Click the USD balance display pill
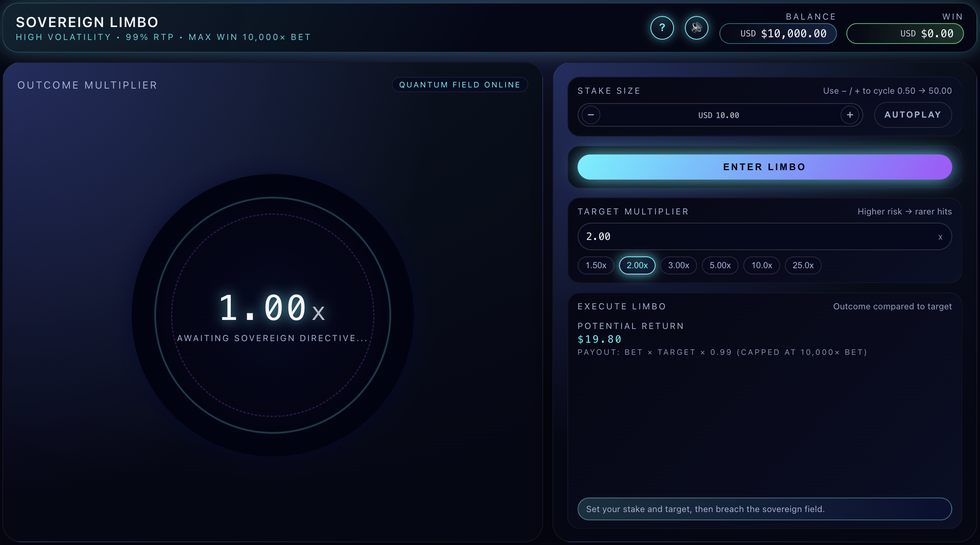Viewport: 980px width, 545px height. 778,34
